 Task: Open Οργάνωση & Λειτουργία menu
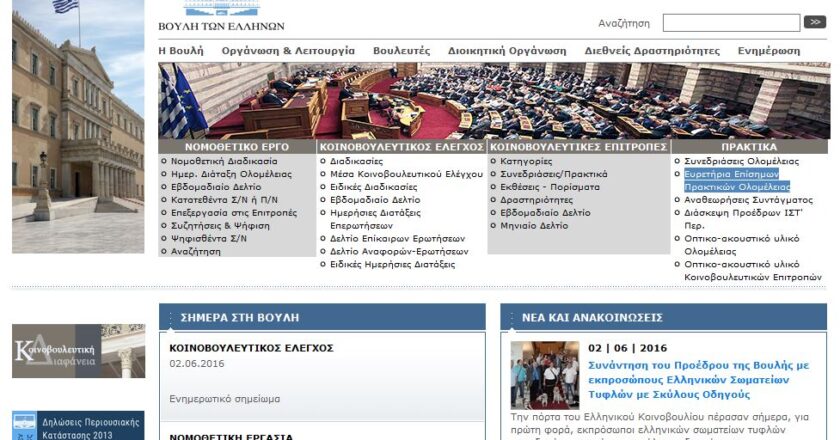pos(288,51)
